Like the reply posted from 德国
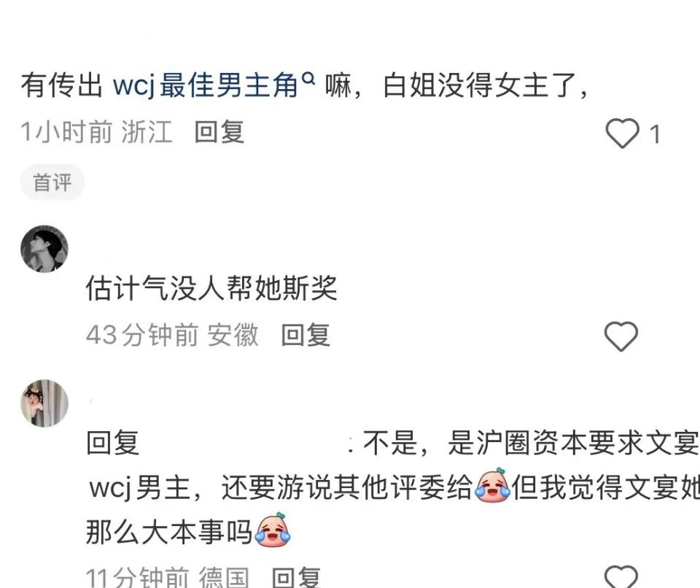This screenshot has height=588, width=700. pyautogui.click(x=621, y=577)
